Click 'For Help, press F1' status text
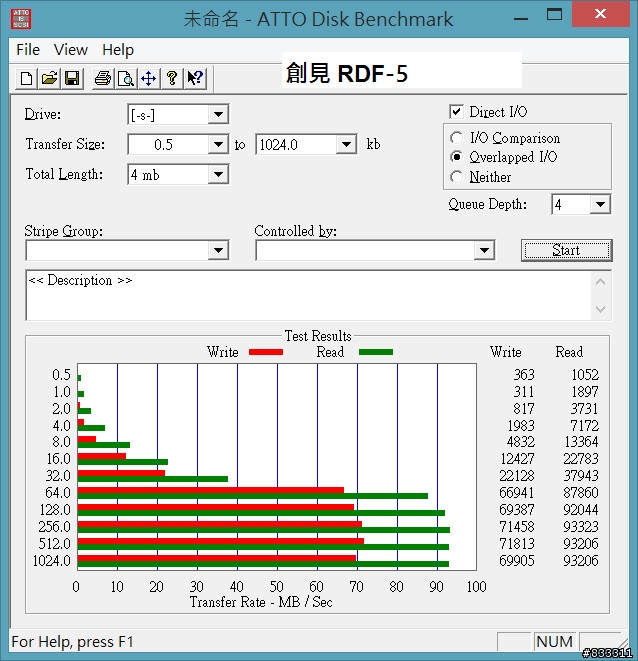638x661 pixels. tap(72, 642)
